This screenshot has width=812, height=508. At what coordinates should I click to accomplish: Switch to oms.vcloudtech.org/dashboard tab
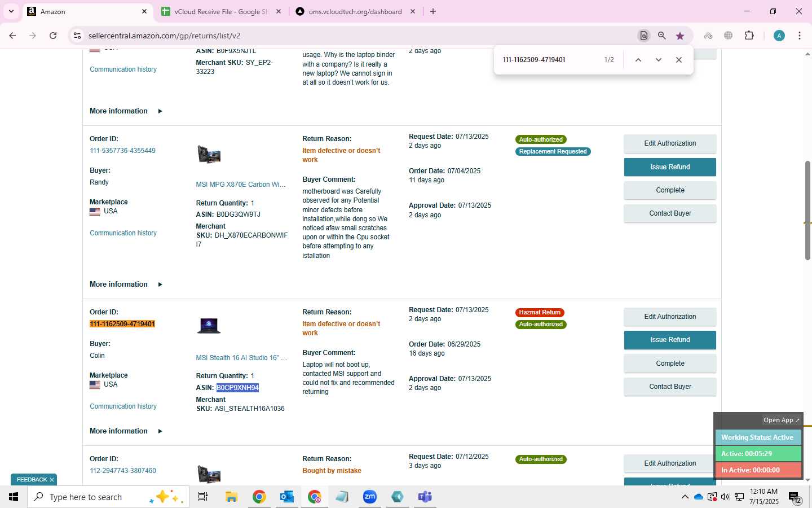click(x=355, y=11)
